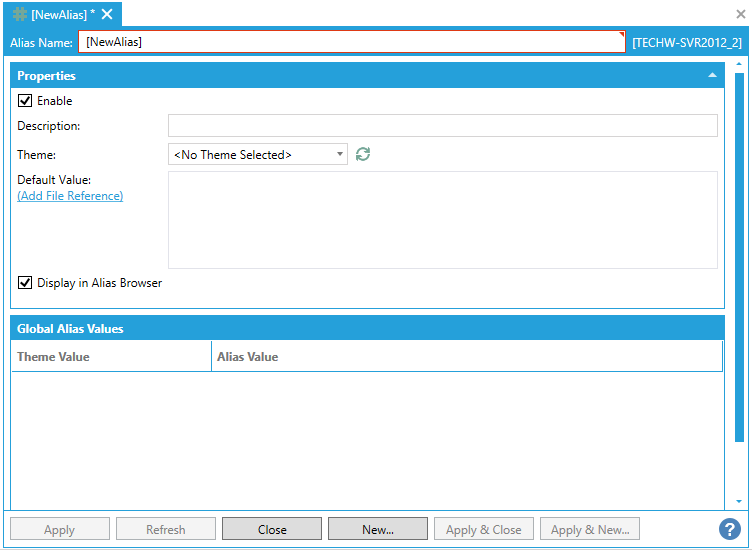Open the help question mark icon
The width and height of the screenshot is (752, 551).
pos(729,529)
